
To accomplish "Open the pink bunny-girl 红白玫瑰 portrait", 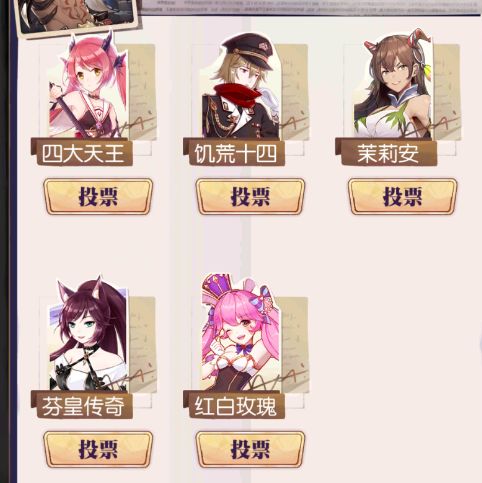I will coord(241,332).
